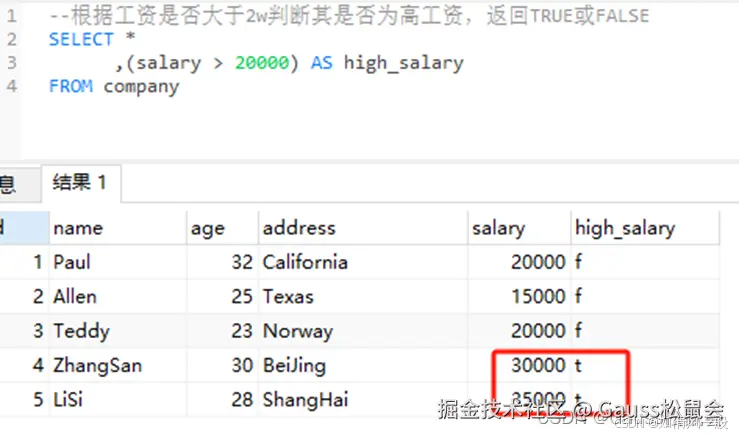Select the age column header

point(222,228)
